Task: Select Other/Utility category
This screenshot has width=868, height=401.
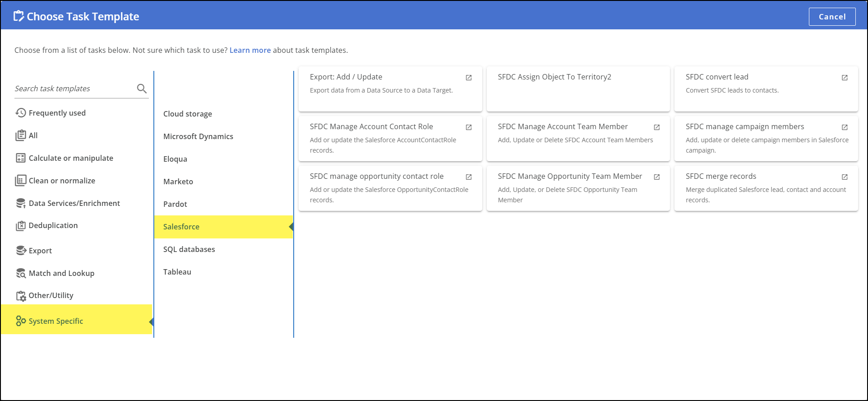Action: 51,295
